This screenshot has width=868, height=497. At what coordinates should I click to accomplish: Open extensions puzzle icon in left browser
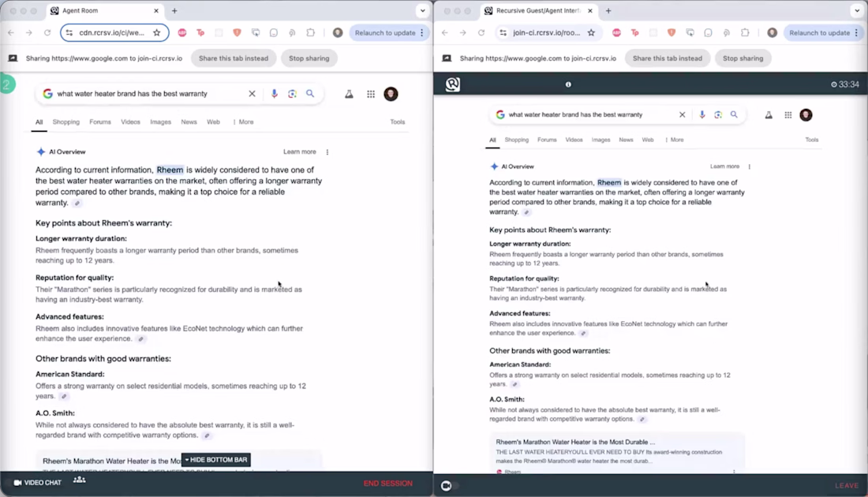pyautogui.click(x=311, y=32)
